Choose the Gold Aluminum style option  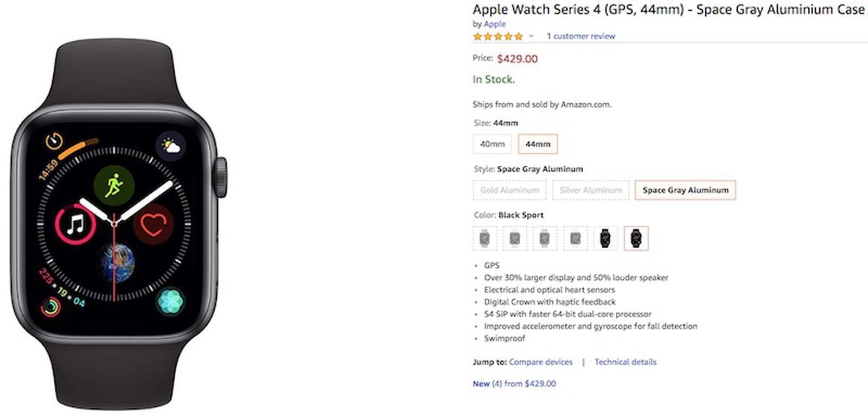pyautogui.click(x=509, y=190)
